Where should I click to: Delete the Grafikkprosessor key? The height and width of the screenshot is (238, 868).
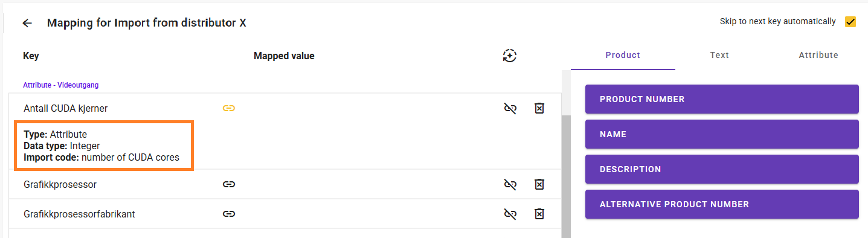point(539,184)
